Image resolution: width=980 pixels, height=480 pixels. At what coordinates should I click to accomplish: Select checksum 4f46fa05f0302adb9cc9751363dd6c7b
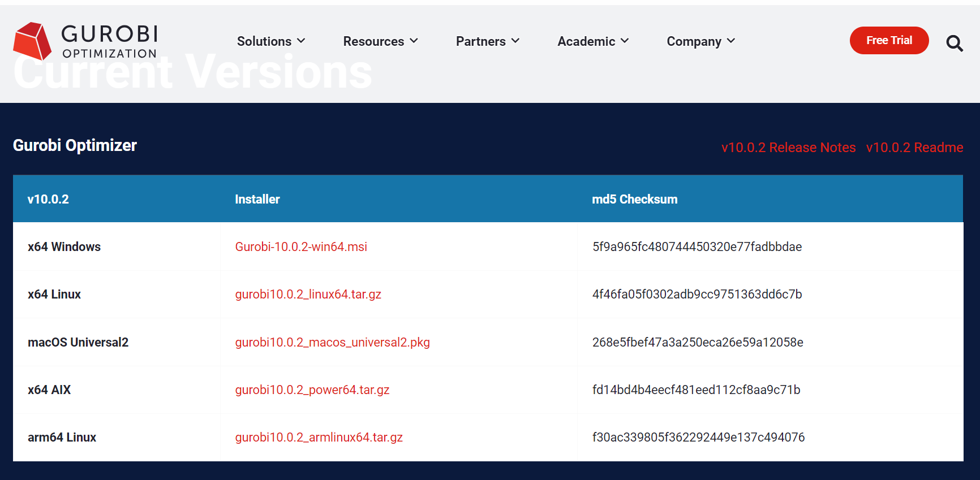[x=697, y=294]
